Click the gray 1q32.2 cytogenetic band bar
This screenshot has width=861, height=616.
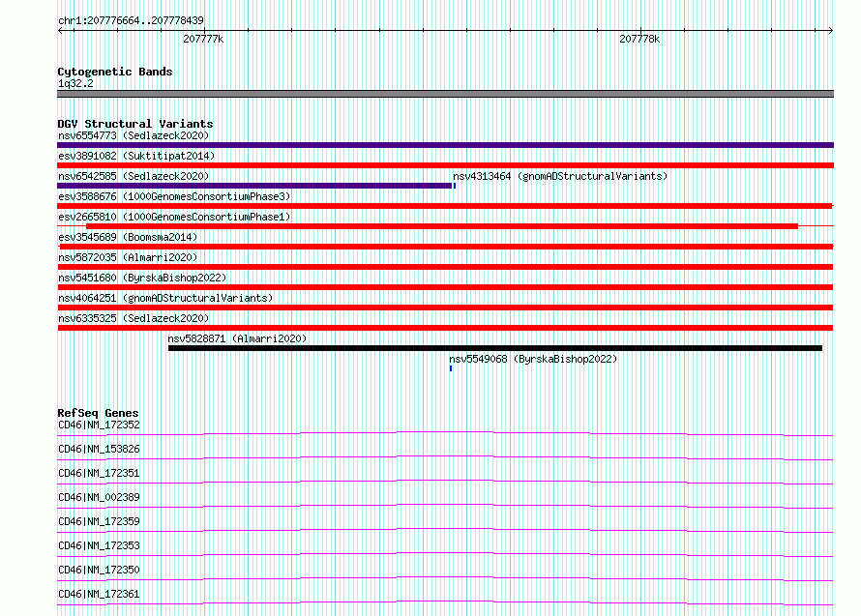click(x=445, y=94)
